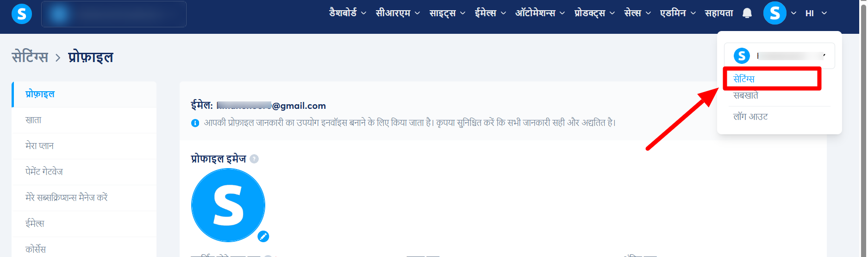The image size is (868, 257).
Task: Expand the डैशबोर्ड dropdown menu
Action: pos(348,13)
